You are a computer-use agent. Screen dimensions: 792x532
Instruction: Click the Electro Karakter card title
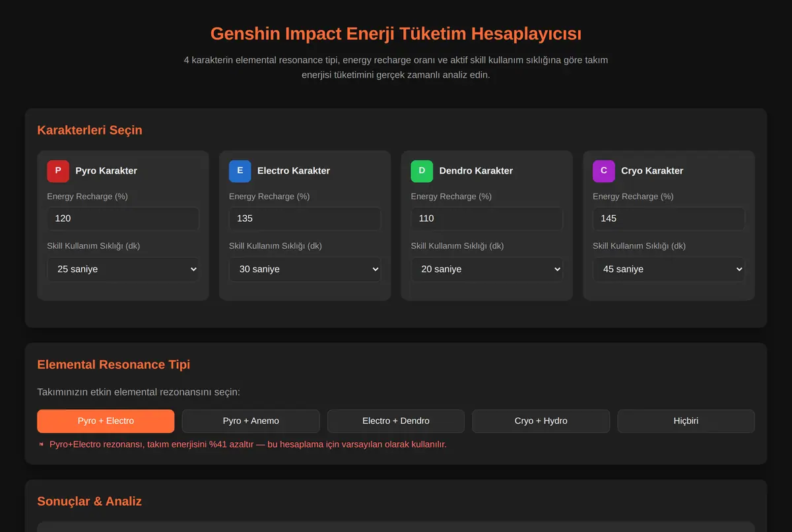(294, 171)
